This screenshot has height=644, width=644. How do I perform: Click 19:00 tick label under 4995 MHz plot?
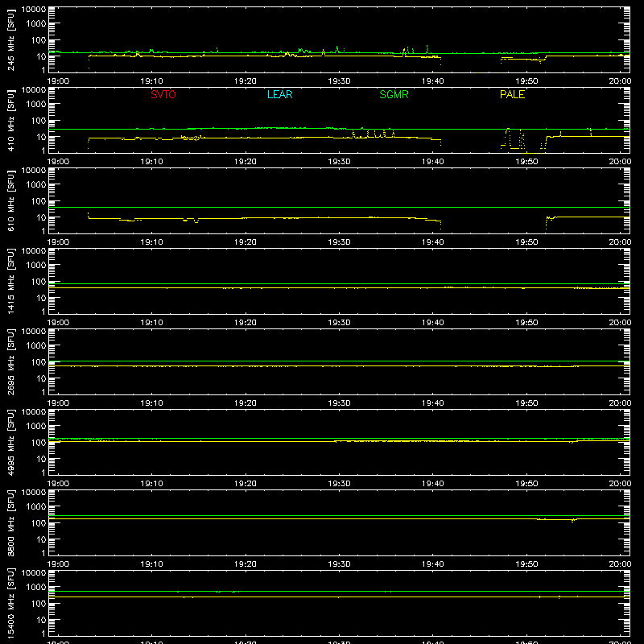[x=58, y=484]
